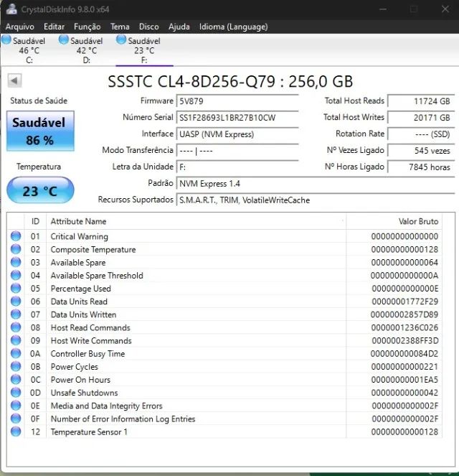The image size is (459, 476).
Task: Click the Rotation Rate value ---- (SSD)
Action: pos(421,134)
